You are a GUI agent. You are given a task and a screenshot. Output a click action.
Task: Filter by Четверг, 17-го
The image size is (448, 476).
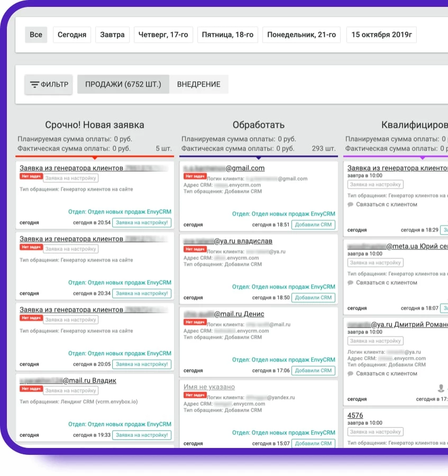click(163, 35)
